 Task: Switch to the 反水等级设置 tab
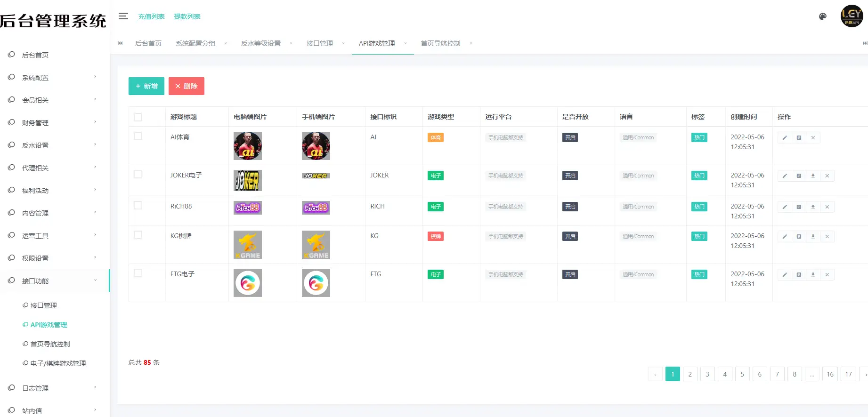(261, 43)
